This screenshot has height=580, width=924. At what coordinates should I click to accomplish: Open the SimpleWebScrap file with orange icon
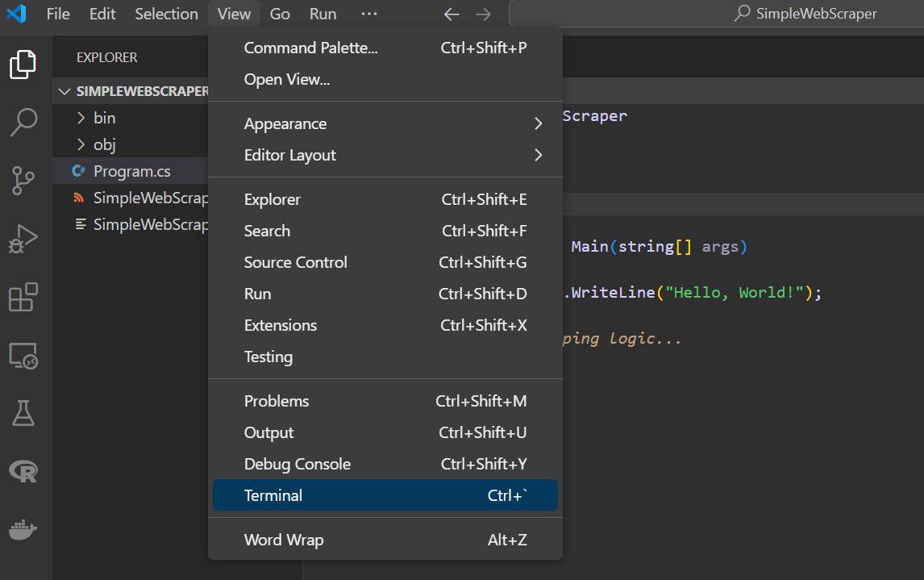click(x=131, y=198)
